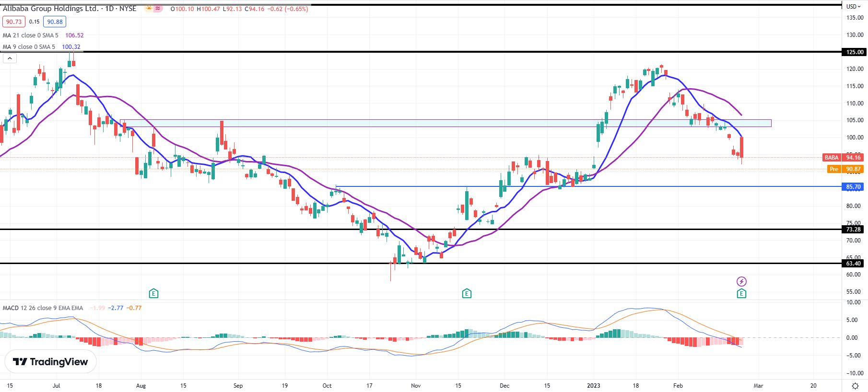Viewport: 868px width, 392px height.
Task: Open the pre-market session sun icon
Action: (x=149, y=9)
